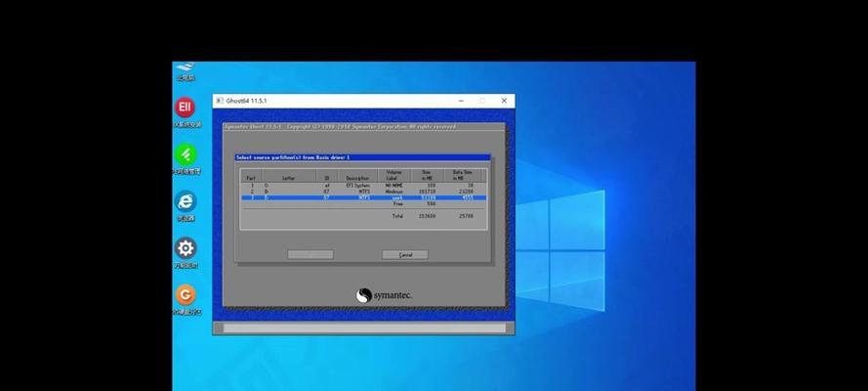This screenshot has height=391, width=868.
Task: Open the green network manager desktop icon
Action: (185, 154)
